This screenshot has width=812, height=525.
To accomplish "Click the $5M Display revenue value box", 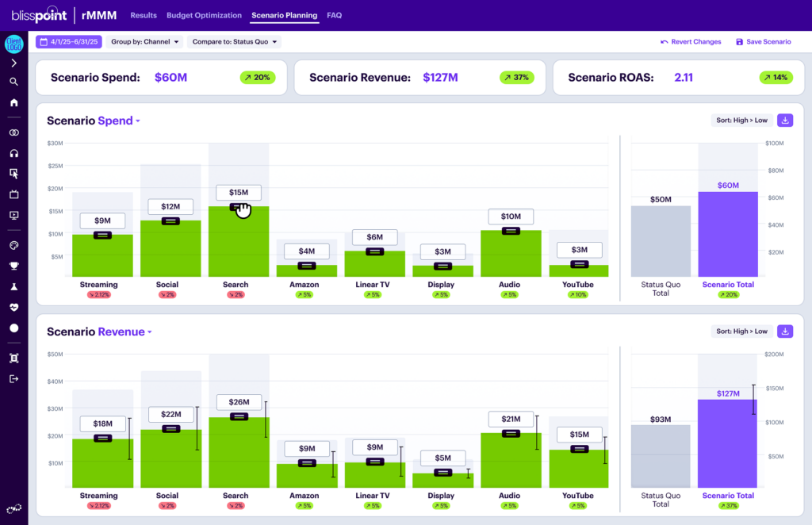I will 442,458.
